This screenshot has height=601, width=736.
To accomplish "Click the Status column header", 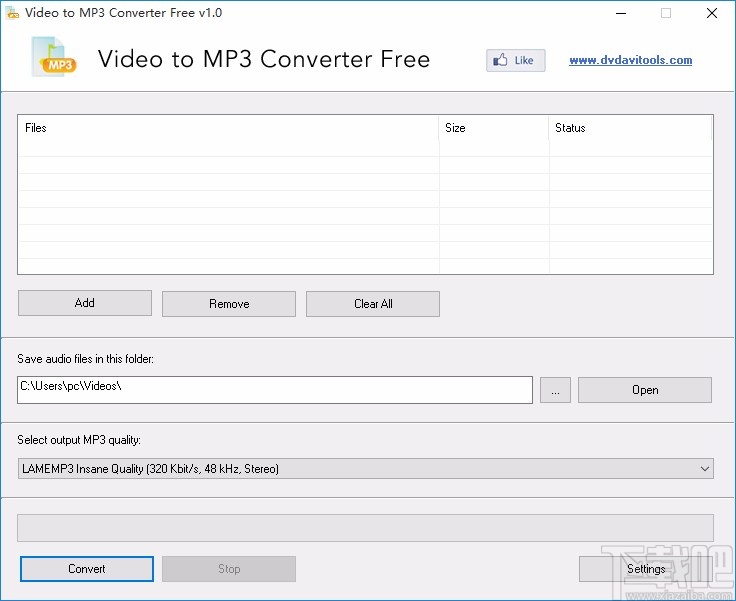I will pos(630,128).
